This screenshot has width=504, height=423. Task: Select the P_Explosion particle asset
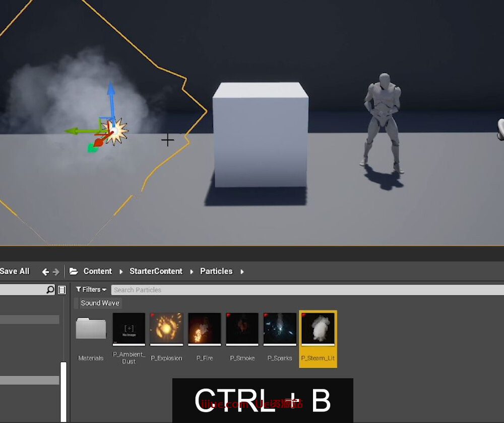tap(166, 330)
